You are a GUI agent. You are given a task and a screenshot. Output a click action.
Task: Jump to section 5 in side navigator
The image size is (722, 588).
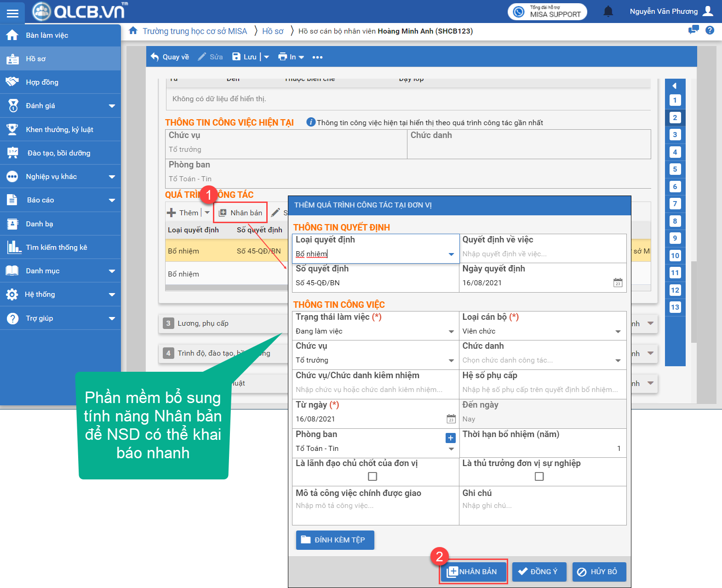(675, 169)
